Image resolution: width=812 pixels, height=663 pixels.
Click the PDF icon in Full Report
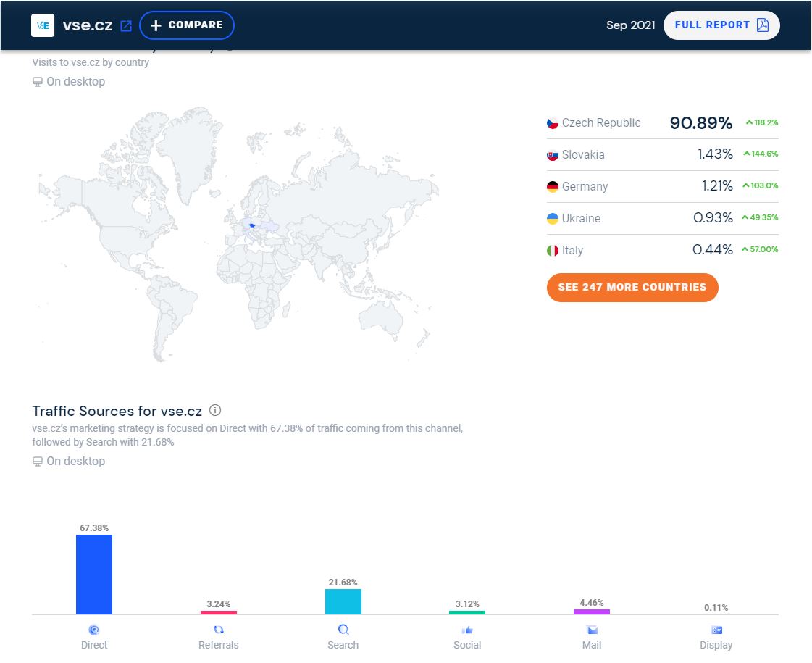point(763,25)
